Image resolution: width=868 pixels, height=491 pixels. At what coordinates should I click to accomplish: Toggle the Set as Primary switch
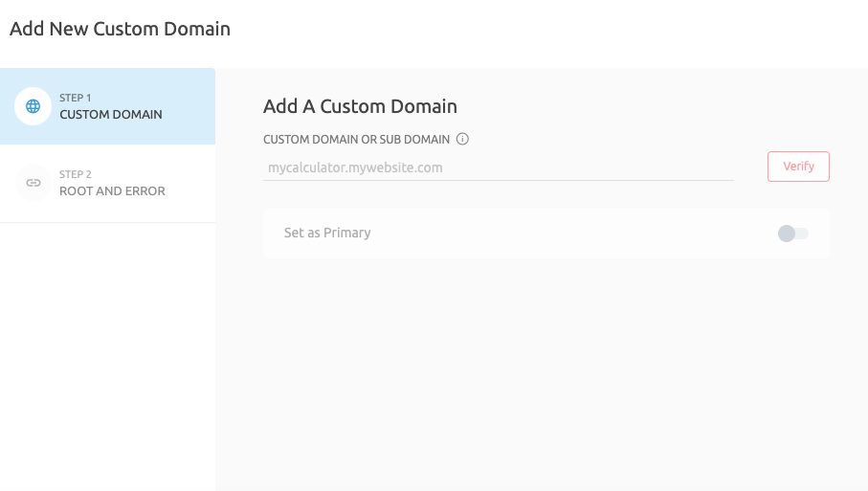pyautogui.click(x=793, y=234)
